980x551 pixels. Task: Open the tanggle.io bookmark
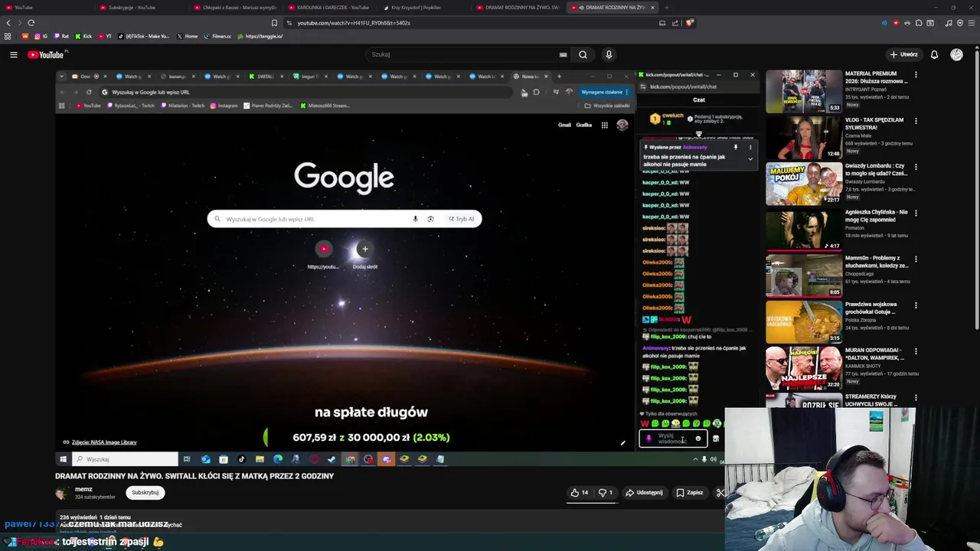click(x=260, y=36)
